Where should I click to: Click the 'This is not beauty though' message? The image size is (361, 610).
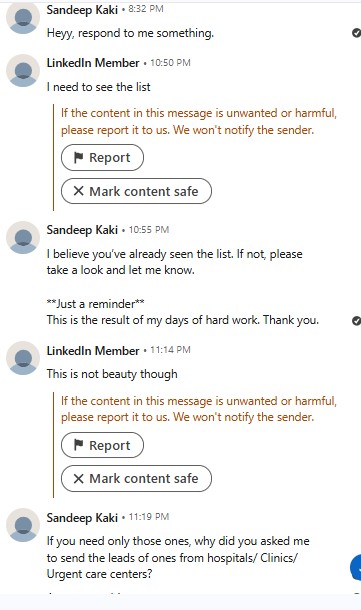tap(112, 374)
